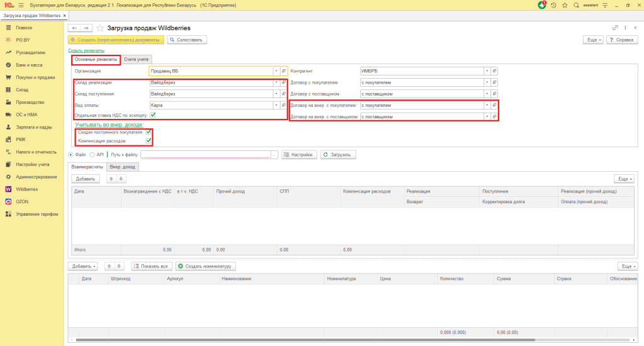This screenshot has height=346, width=644.
Task: Open the OZON section in sidebar
Action: click(22, 201)
